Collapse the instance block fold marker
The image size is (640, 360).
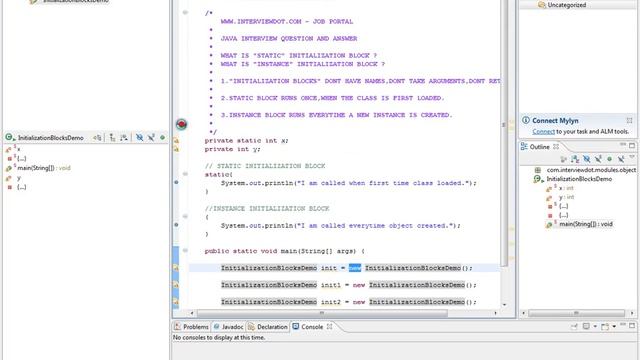(x=185, y=216)
